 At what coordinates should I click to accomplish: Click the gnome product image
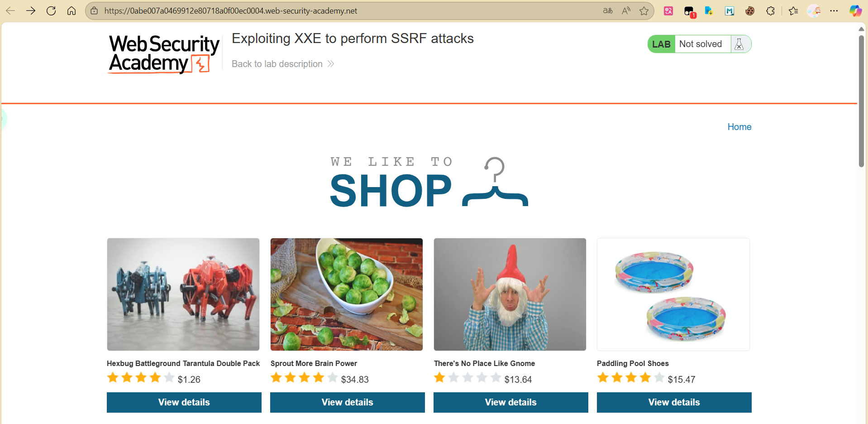(510, 294)
